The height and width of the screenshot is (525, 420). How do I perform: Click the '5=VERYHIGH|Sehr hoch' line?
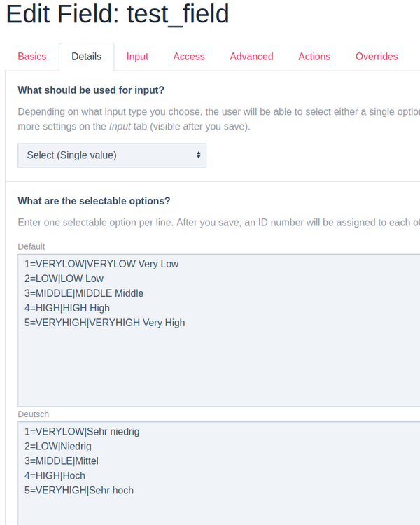tap(79, 491)
